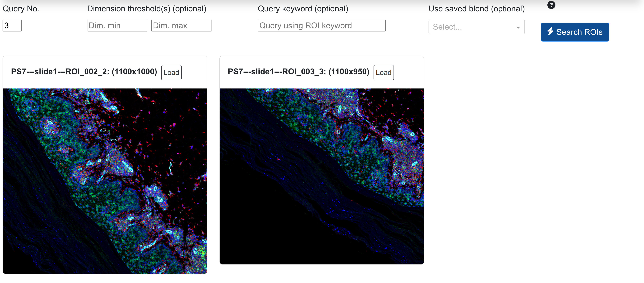The height and width of the screenshot is (283, 644).
Task: Load the PS7 slide1 ROI_002_2 image
Action: [x=171, y=73]
